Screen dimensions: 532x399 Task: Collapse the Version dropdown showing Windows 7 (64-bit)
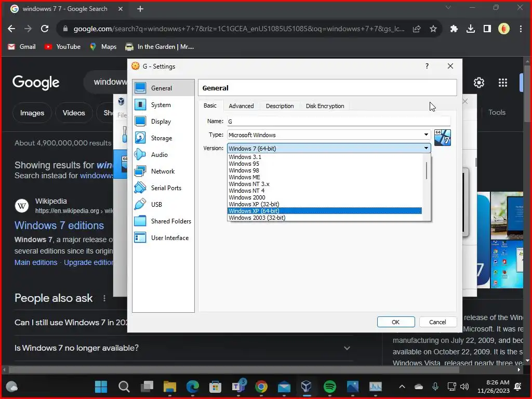coord(329,148)
